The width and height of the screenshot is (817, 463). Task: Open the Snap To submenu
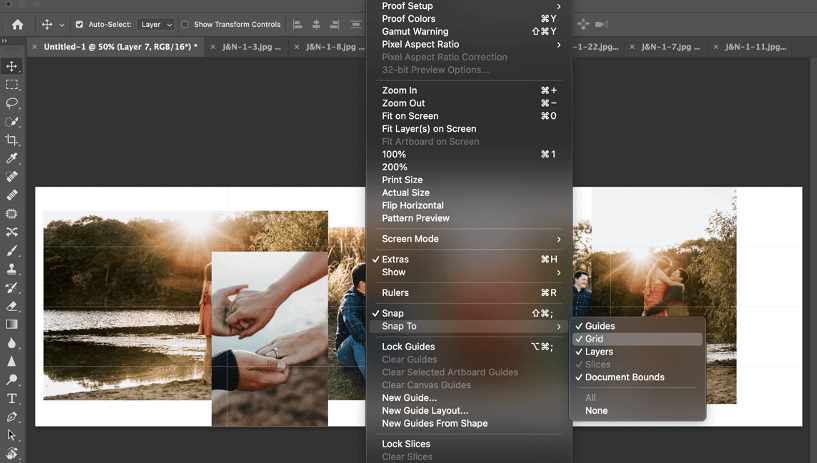click(x=467, y=326)
